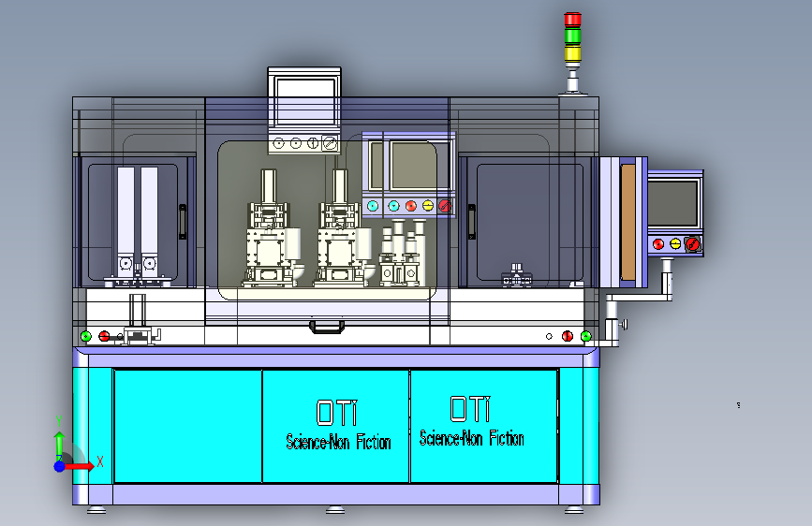Select the left press unit inside the chamber

[272, 228]
